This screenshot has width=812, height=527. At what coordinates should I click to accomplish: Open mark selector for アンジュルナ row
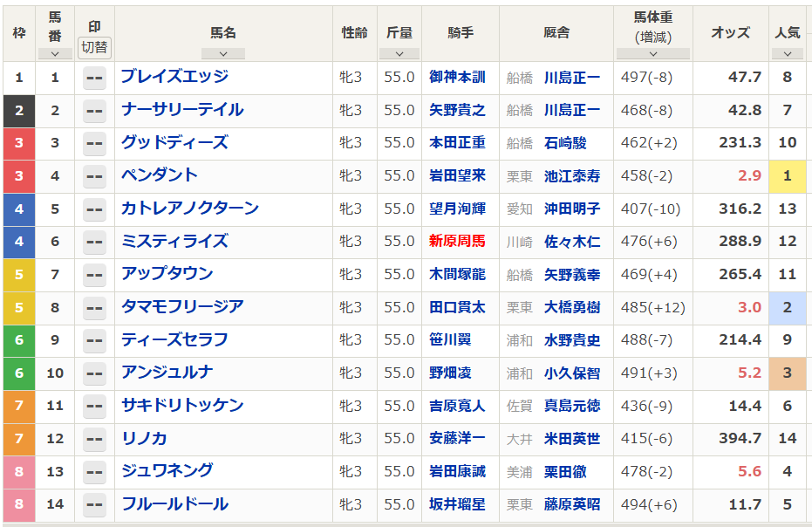click(94, 373)
